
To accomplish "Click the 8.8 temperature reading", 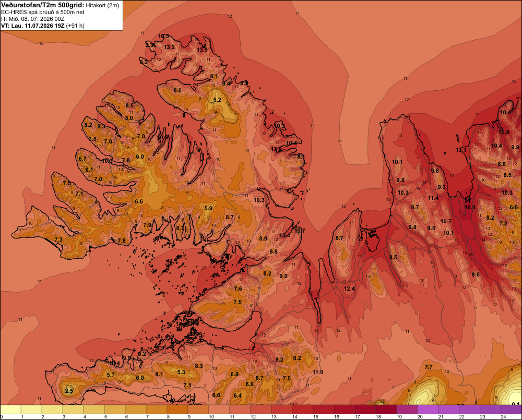I will pos(502,164).
